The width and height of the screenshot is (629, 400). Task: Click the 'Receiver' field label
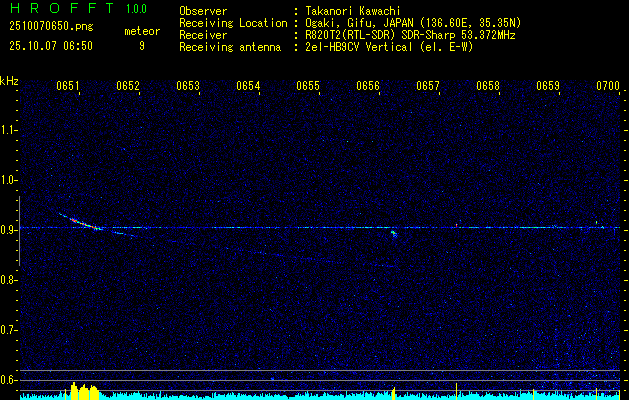tap(203, 35)
